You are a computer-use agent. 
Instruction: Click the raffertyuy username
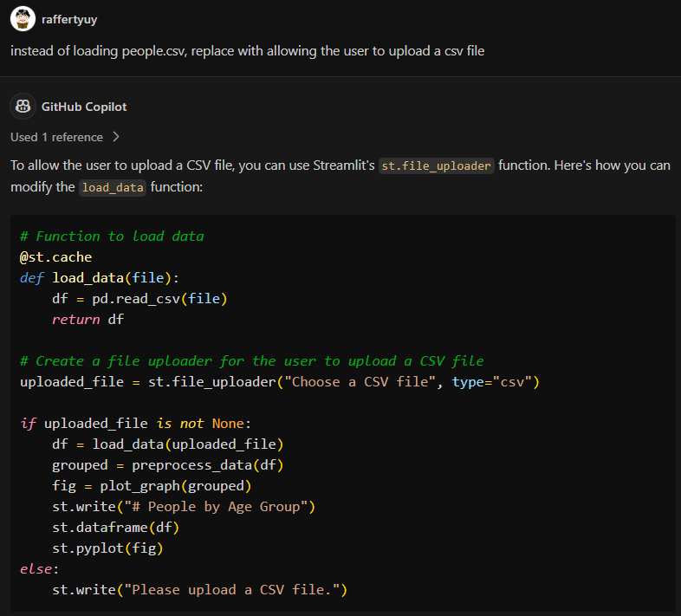(69, 18)
